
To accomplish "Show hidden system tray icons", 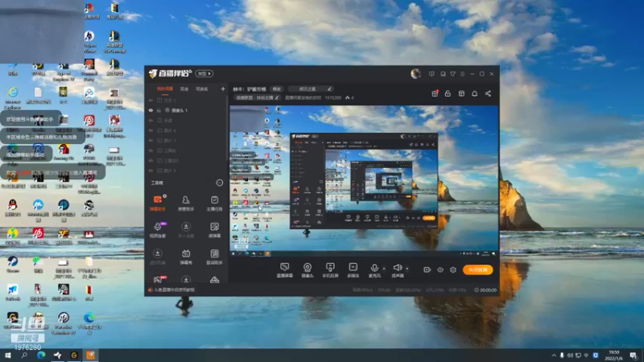I will (x=554, y=355).
